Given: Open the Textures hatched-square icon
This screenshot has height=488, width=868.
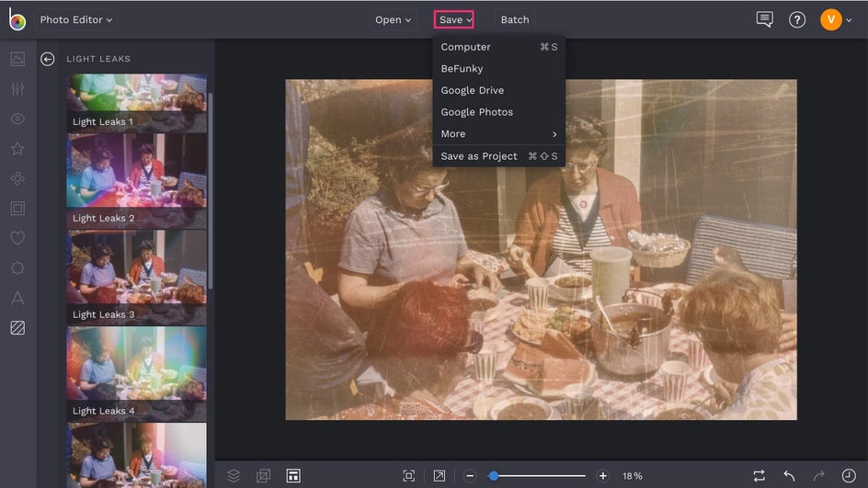Looking at the screenshot, I should pos(17,327).
